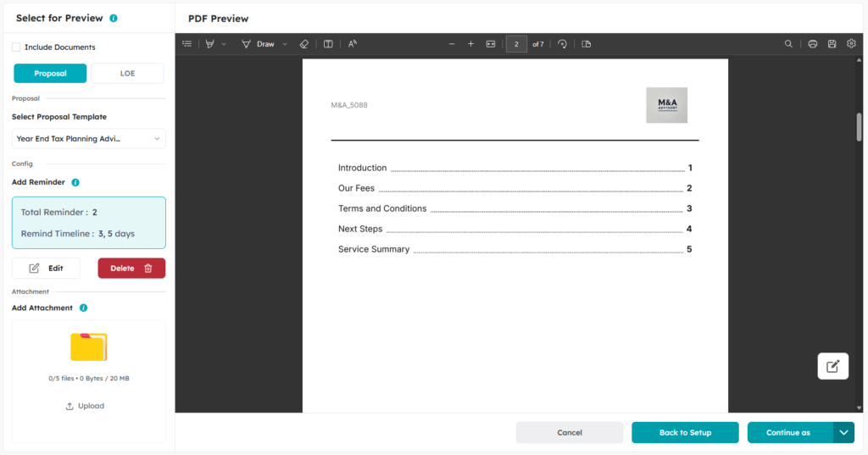Click info icon next to Add Attachment

pyautogui.click(x=84, y=308)
